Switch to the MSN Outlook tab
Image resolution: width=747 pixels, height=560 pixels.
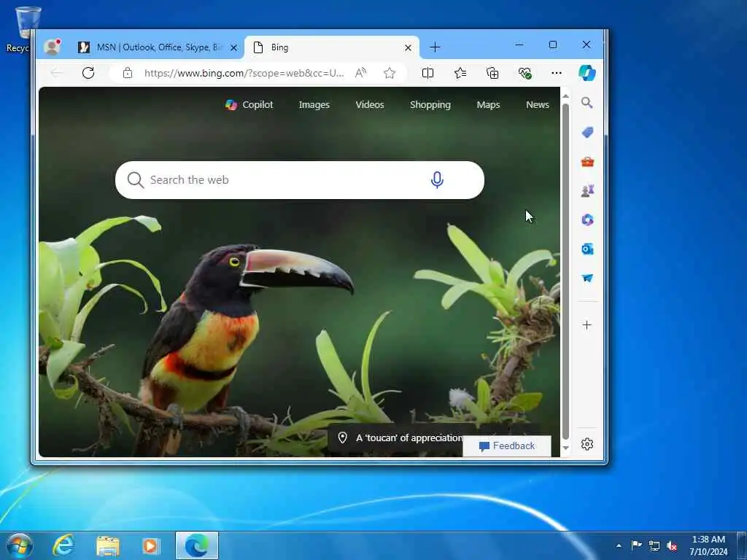[x=158, y=47]
